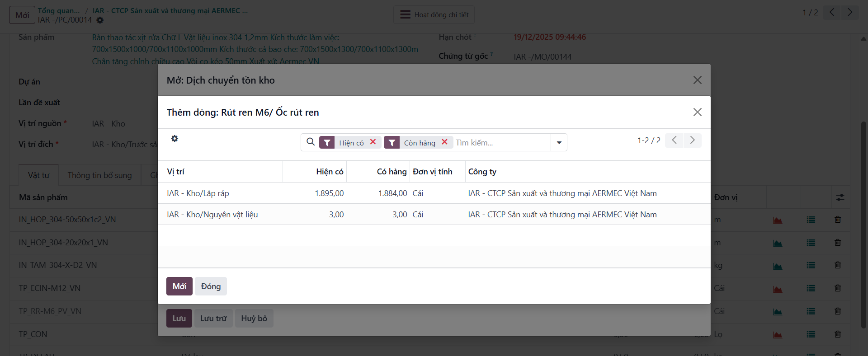Image resolution: width=868 pixels, height=356 pixels.
Task: Open details list for TP_CON row
Action: point(811,334)
